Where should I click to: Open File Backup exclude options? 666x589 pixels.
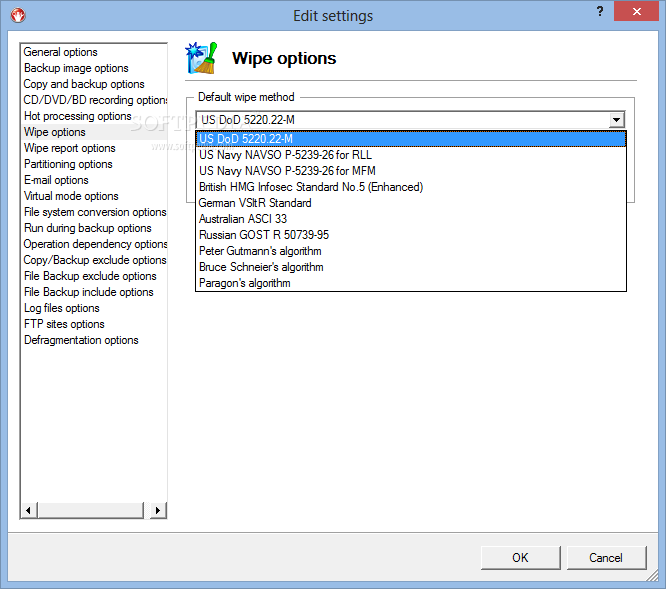94,276
